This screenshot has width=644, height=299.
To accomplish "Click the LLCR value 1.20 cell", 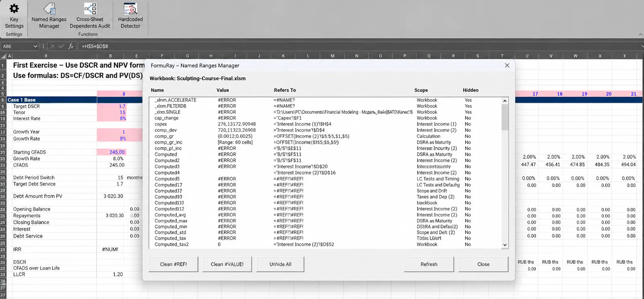I will pos(111,274).
